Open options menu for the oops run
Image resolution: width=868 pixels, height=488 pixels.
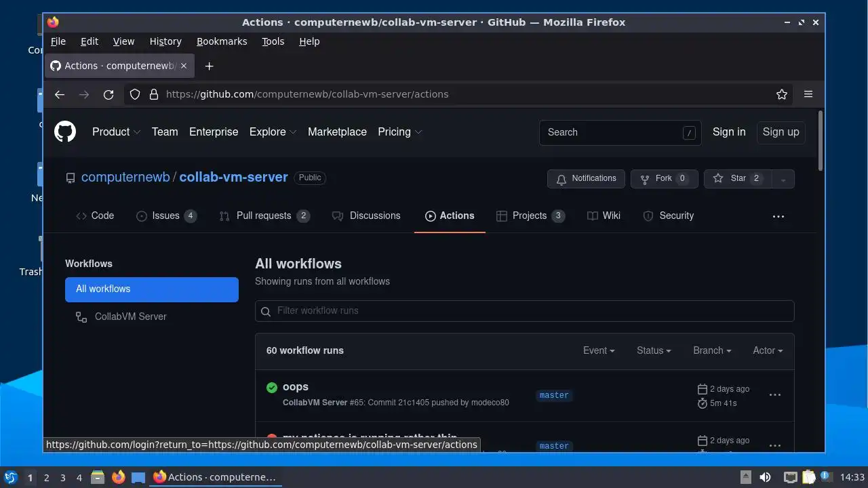pos(775,394)
